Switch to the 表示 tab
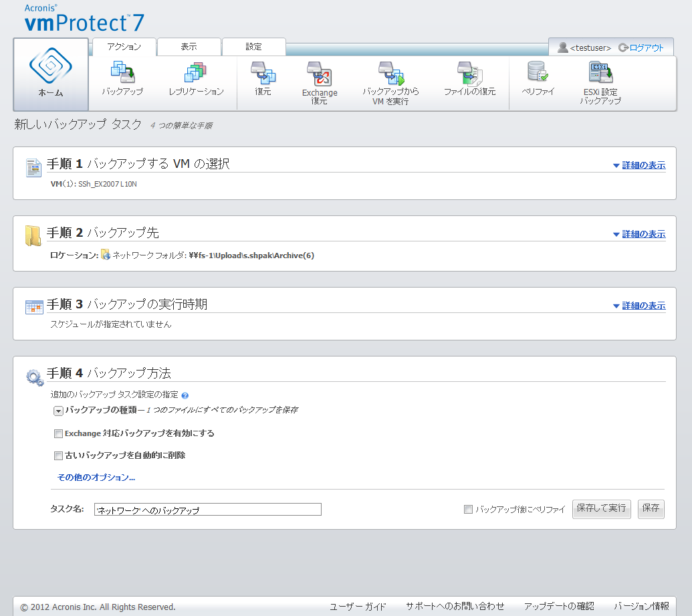The width and height of the screenshot is (692, 616). coord(189,47)
